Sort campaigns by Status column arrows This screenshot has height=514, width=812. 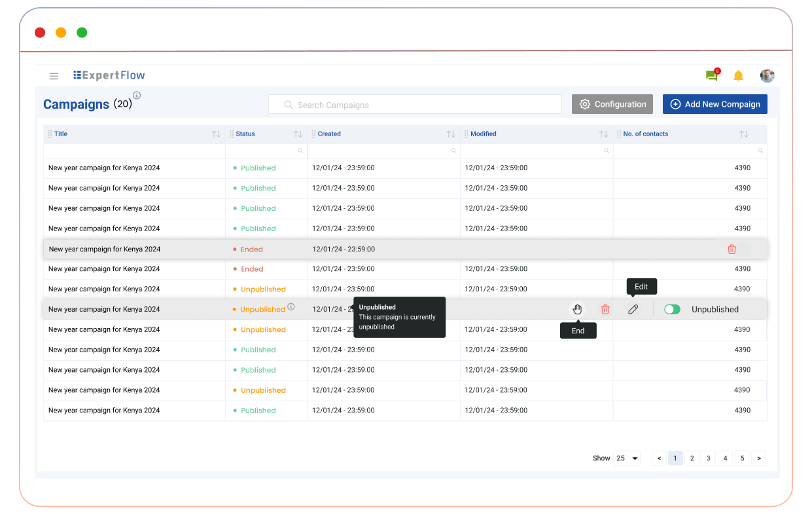tap(298, 134)
